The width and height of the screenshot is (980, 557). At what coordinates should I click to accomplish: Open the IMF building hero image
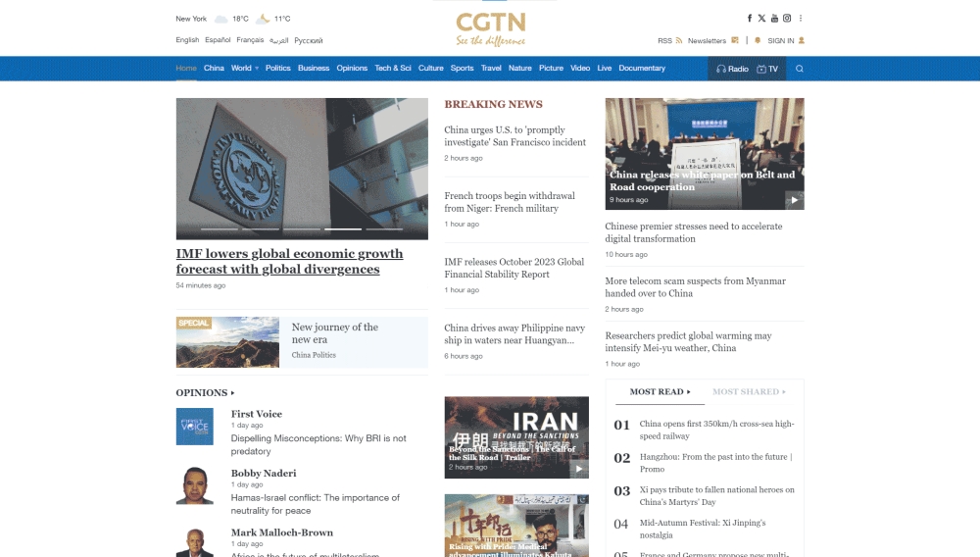302,169
